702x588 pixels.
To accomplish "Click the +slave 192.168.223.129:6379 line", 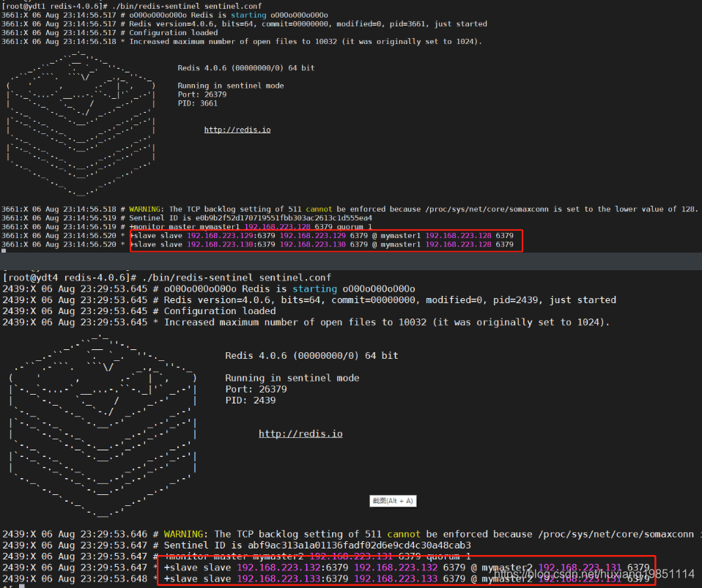I will (257, 235).
